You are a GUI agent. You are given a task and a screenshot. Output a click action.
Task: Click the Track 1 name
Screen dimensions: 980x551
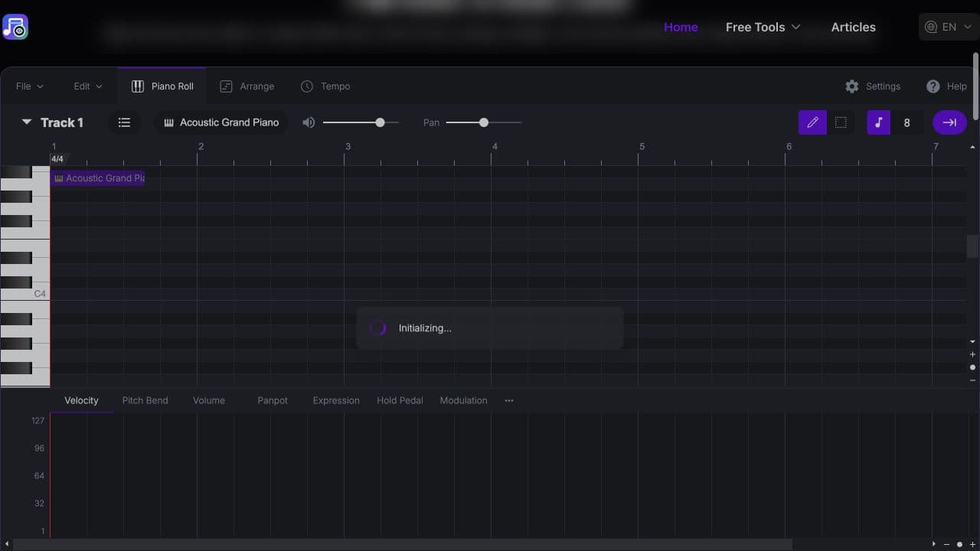tap(62, 122)
